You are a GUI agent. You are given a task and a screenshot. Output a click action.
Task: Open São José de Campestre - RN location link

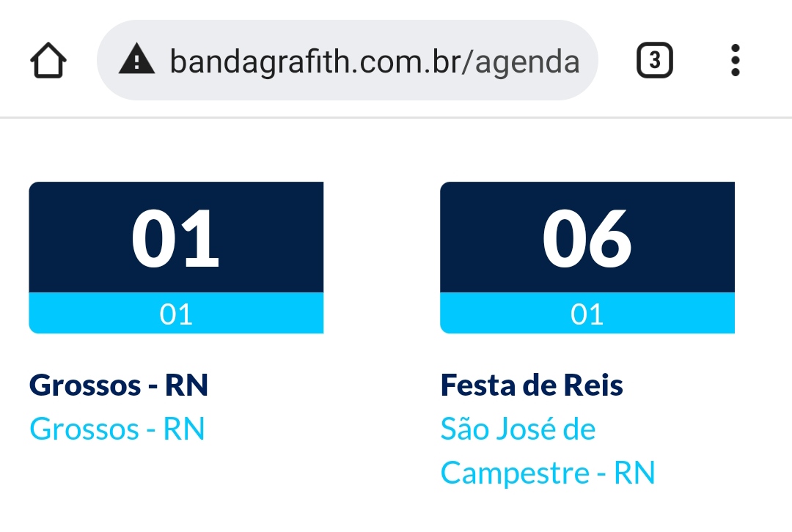pos(548,451)
